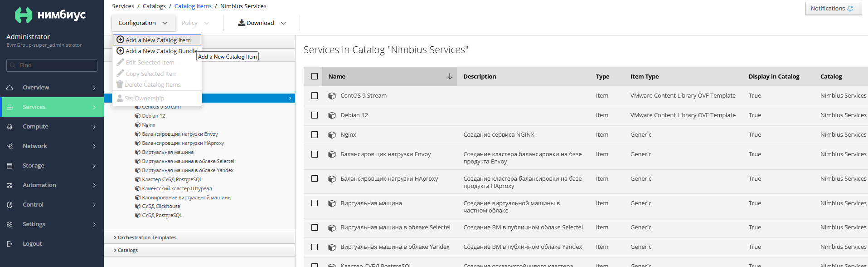The image size is (868, 267).
Task: Select Клиентский кластер Штурвал in tree
Action: [177, 188]
